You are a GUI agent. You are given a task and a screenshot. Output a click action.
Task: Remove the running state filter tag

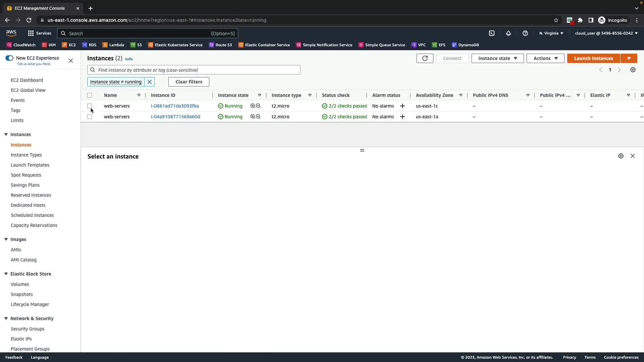click(x=150, y=82)
